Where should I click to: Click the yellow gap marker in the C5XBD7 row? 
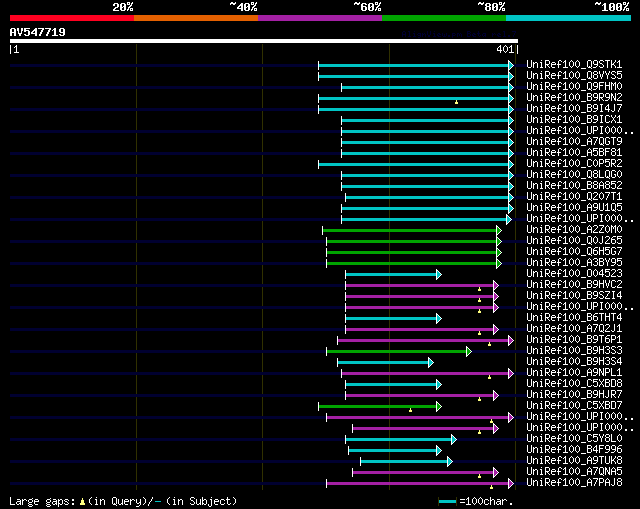click(x=411, y=410)
